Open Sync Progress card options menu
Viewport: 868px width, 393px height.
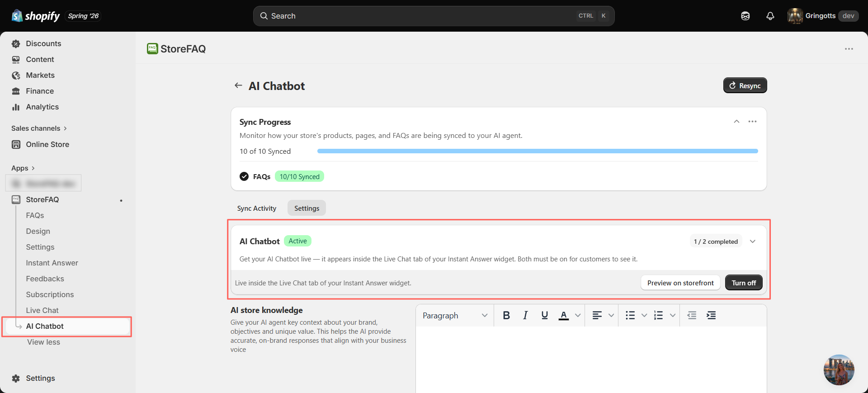click(x=752, y=121)
